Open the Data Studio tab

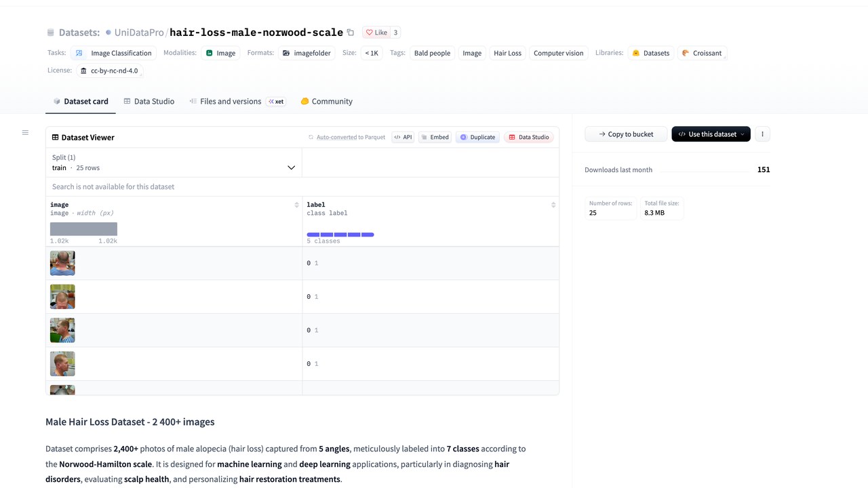(x=149, y=102)
